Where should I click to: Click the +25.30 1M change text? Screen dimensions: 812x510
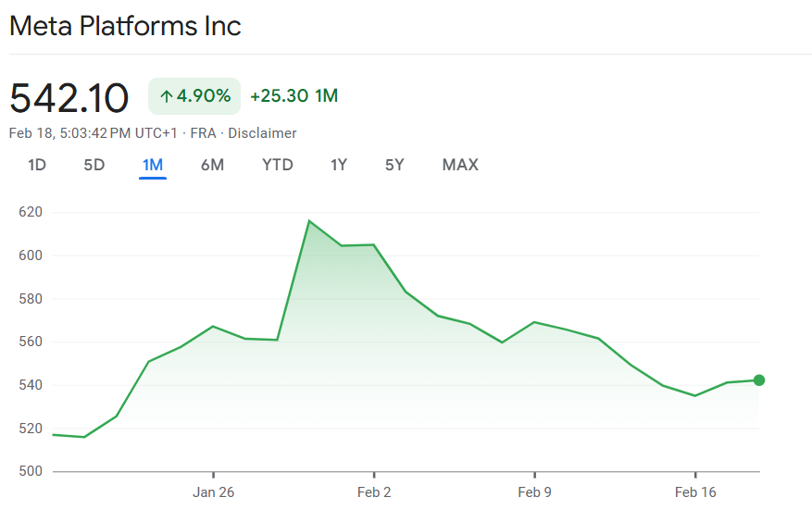(294, 96)
